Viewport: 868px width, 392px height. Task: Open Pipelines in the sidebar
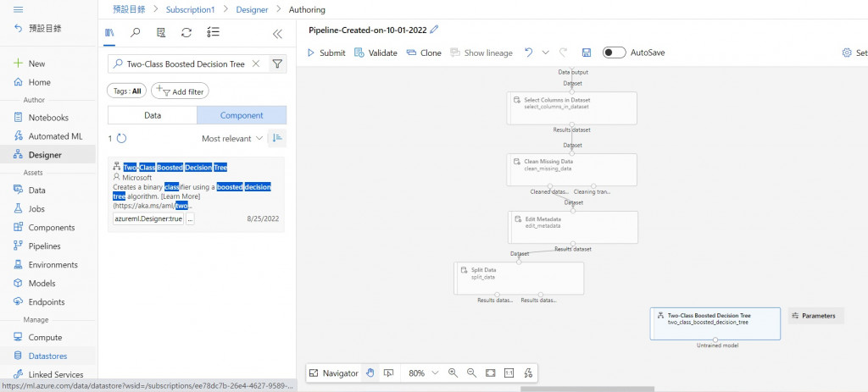pos(37,246)
